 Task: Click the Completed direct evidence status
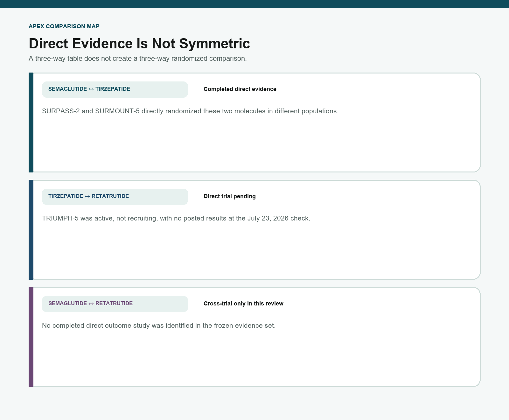click(240, 89)
